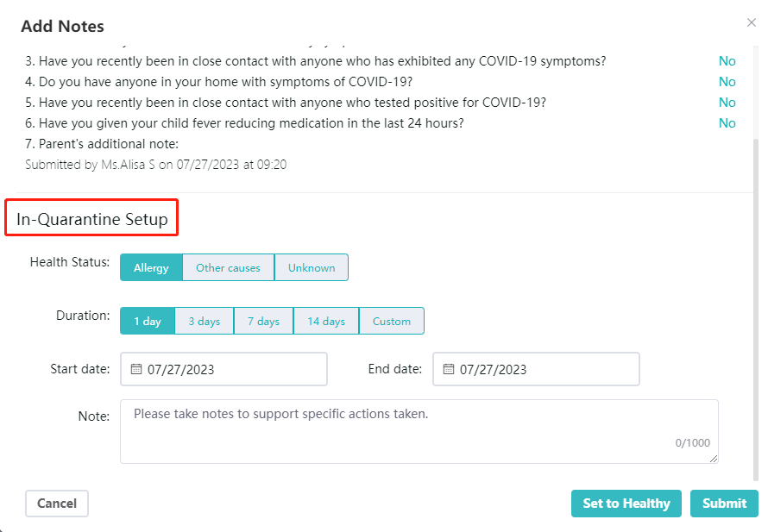The height and width of the screenshot is (532, 768).
Task: Click the Note textarea resize handle
Action: click(x=713, y=459)
